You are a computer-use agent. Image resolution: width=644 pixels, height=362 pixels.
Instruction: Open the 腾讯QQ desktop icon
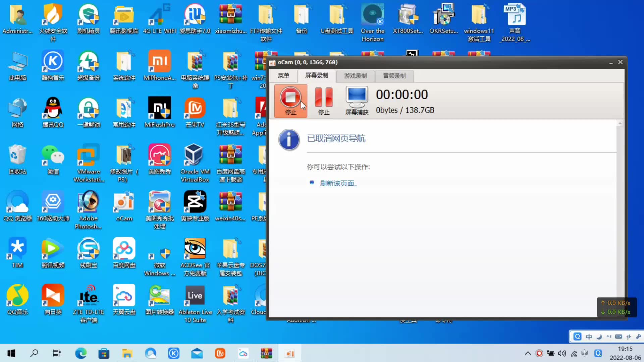pos(53,109)
